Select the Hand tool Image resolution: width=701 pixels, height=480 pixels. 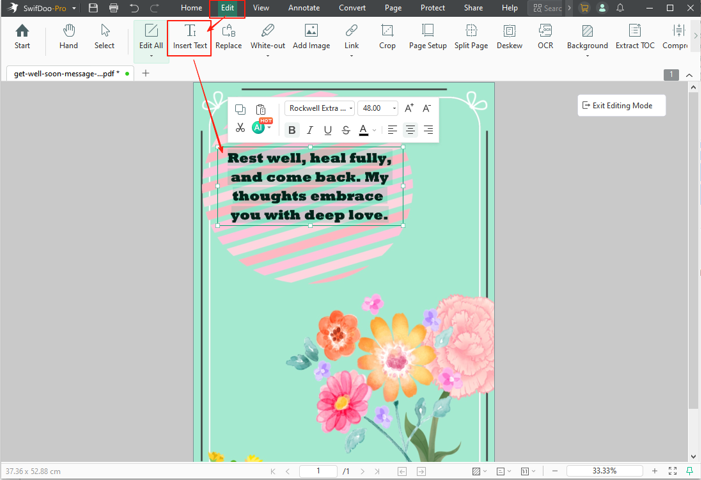pyautogui.click(x=68, y=37)
